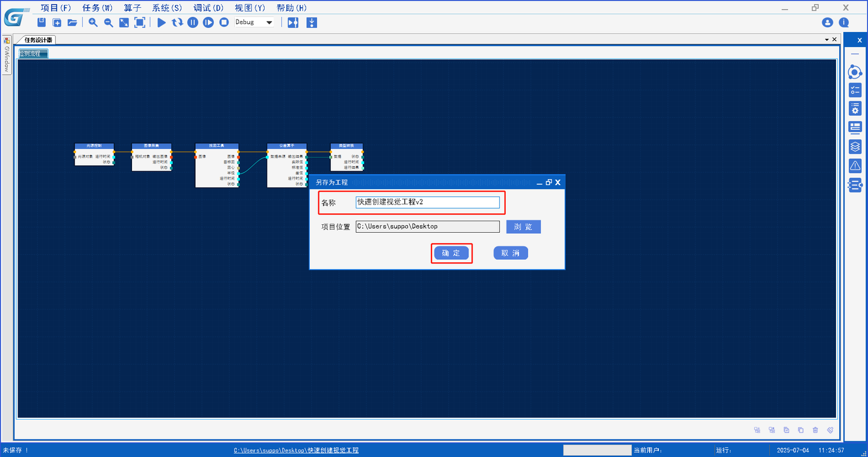Open the 帮助(H) menu

tap(292, 8)
